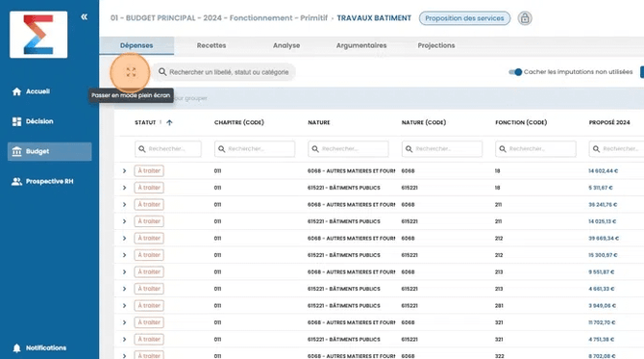Expand row with amount 9 551,87 €
This screenshot has height=359, width=644.
(124, 271)
